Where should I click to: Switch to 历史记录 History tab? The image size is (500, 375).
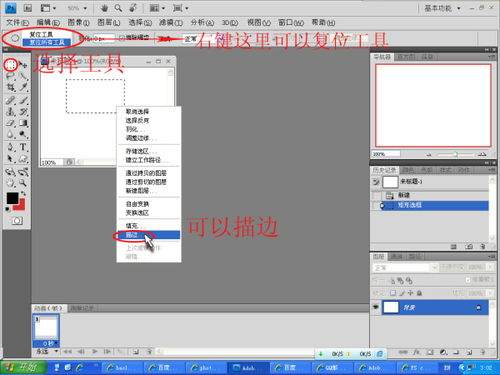384,170
